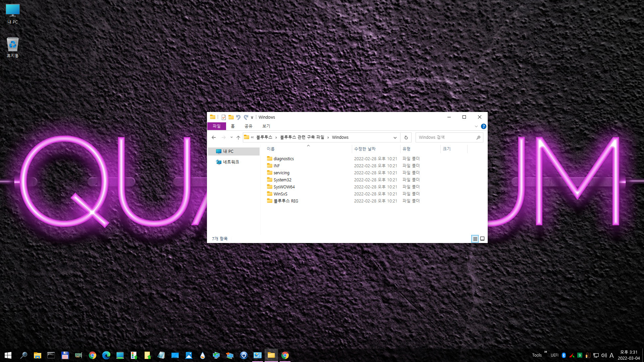This screenshot has height=362, width=644.
Task: Click the green 9 tray icon
Action: tap(580, 355)
